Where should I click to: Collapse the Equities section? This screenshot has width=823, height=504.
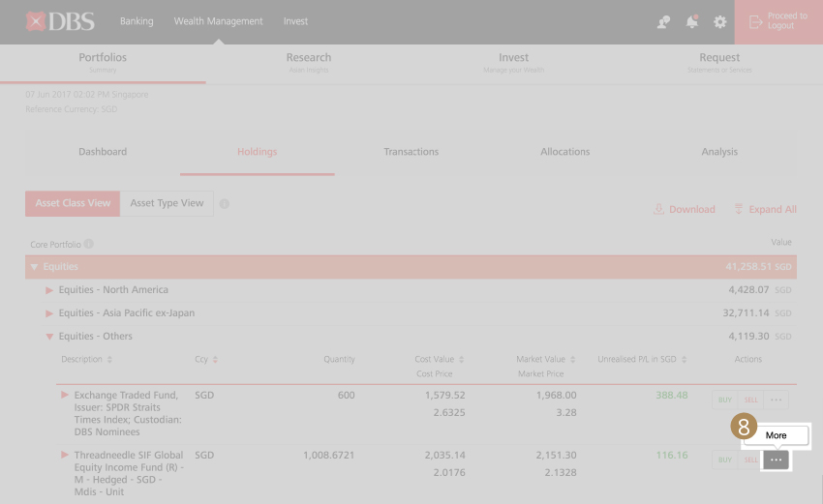(34, 267)
